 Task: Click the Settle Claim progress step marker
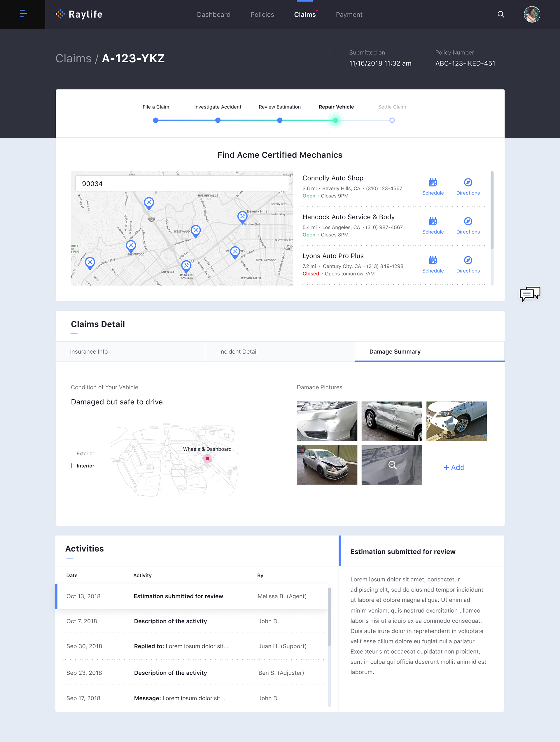[392, 120]
